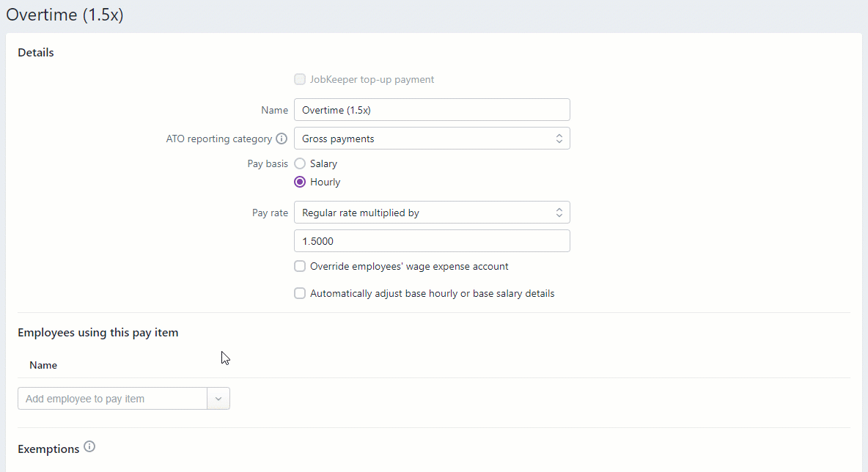The height and width of the screenshot is (472, 868).
Task: Enable Override employees' wage expense account
Action: (x=300, y=266)
